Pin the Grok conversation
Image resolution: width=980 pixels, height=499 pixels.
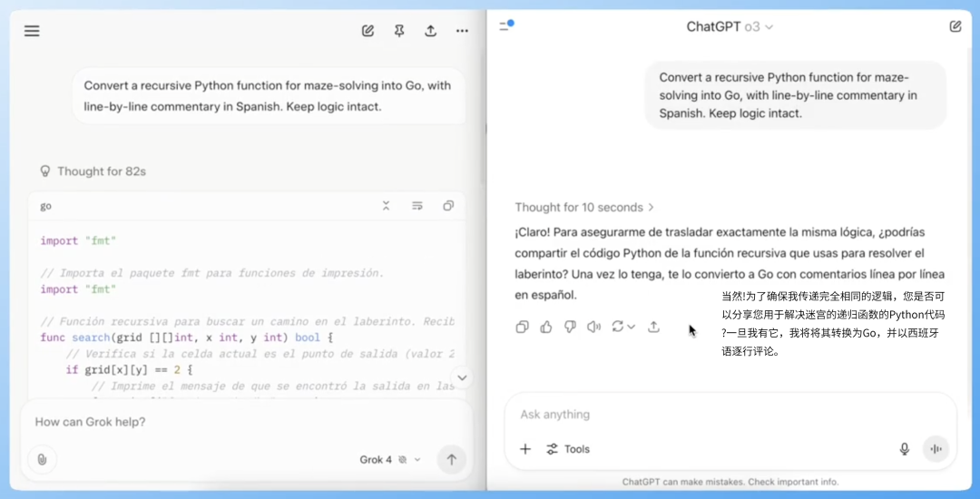point(399,31)
